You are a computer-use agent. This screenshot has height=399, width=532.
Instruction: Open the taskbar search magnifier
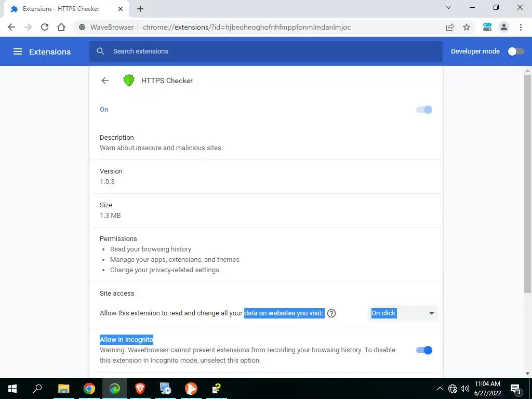37,389
